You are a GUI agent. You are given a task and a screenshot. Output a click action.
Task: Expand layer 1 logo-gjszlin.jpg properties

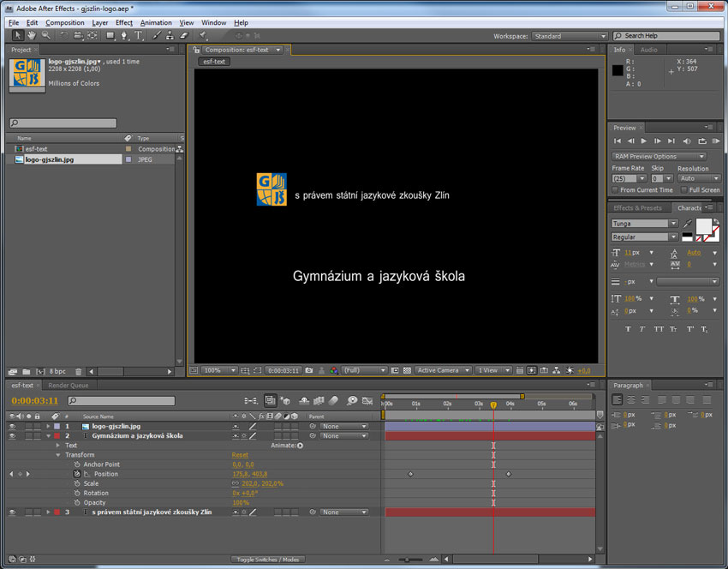48,427
